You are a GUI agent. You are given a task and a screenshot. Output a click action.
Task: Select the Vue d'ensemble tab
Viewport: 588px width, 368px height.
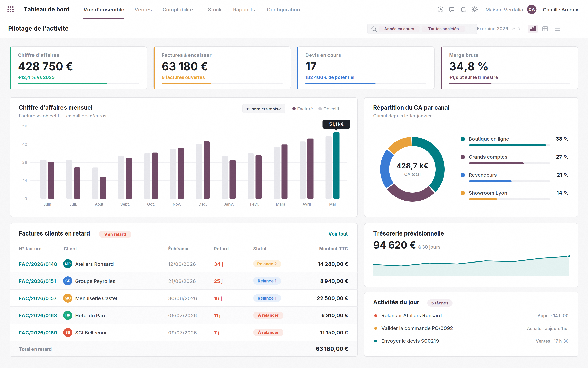(104, 10)
